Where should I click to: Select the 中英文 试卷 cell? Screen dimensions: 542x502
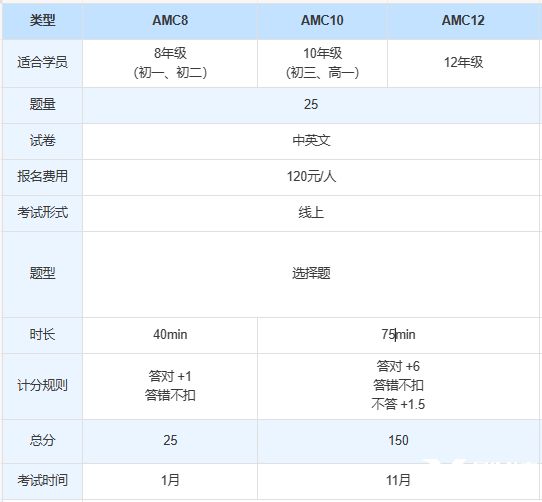[311, 141]
